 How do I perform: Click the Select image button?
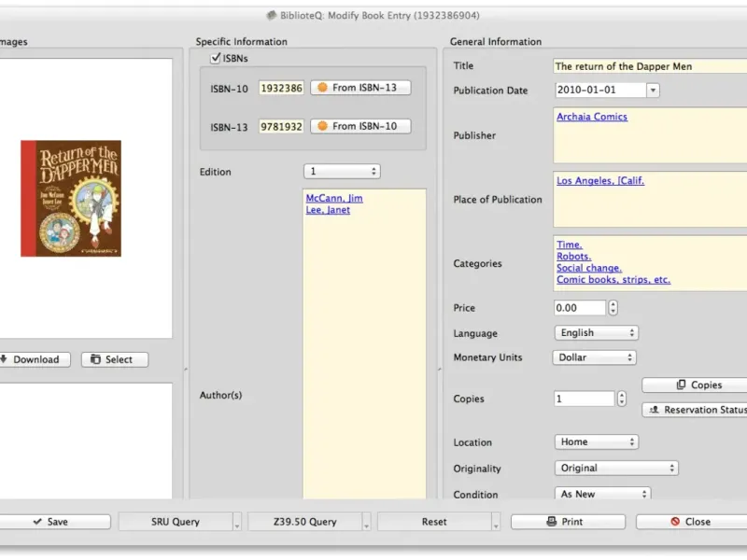pos(114,359)
